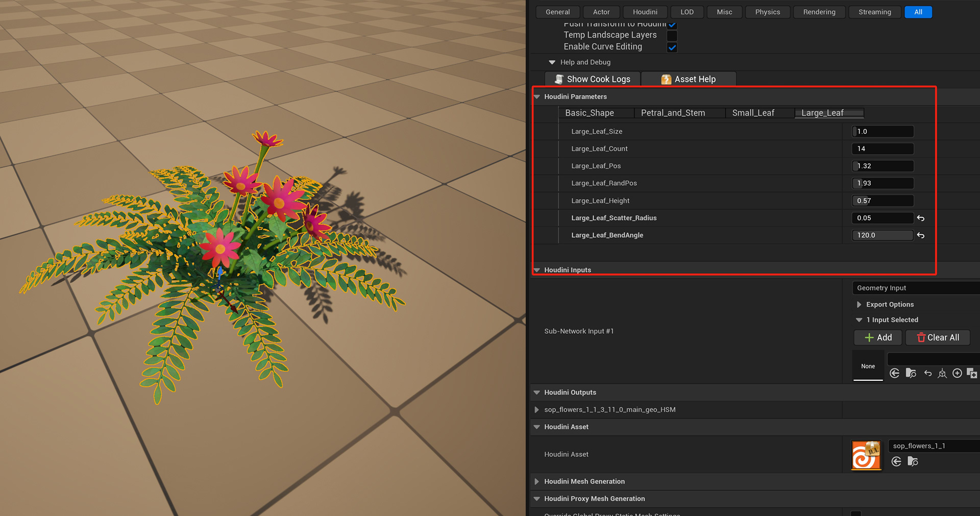The width and height of the screenshot is (980, 516).
Task: Switch to Houdini filter tab
Action: tap(645, 12)
